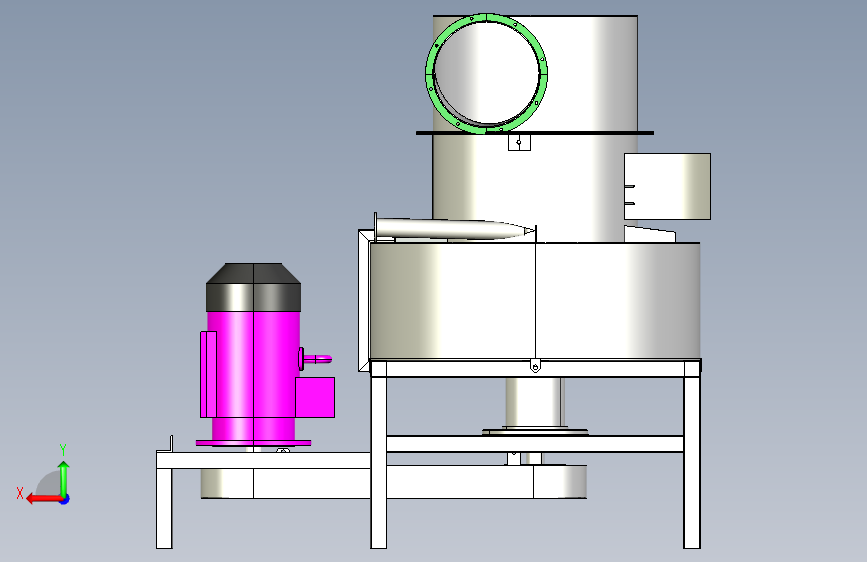Select the motor base mounting flange

[253, 443]
